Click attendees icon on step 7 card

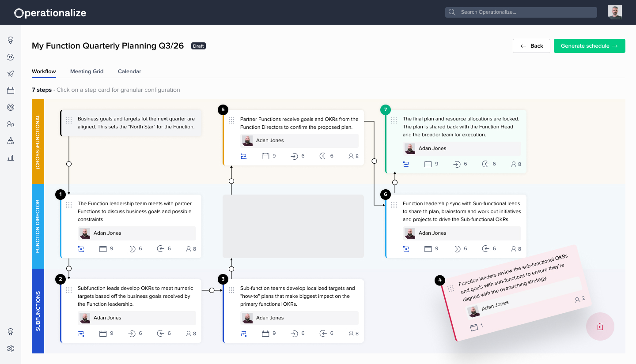(x=514, y=164)
